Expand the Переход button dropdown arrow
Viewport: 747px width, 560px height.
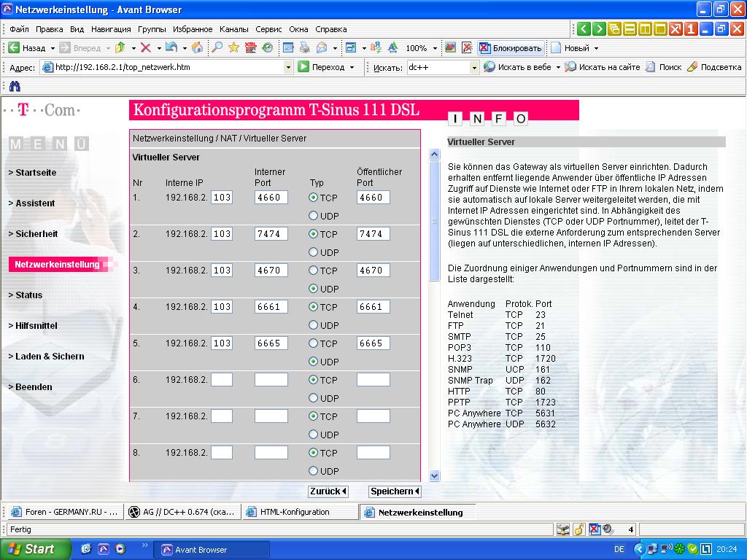(x=352, y=68)
